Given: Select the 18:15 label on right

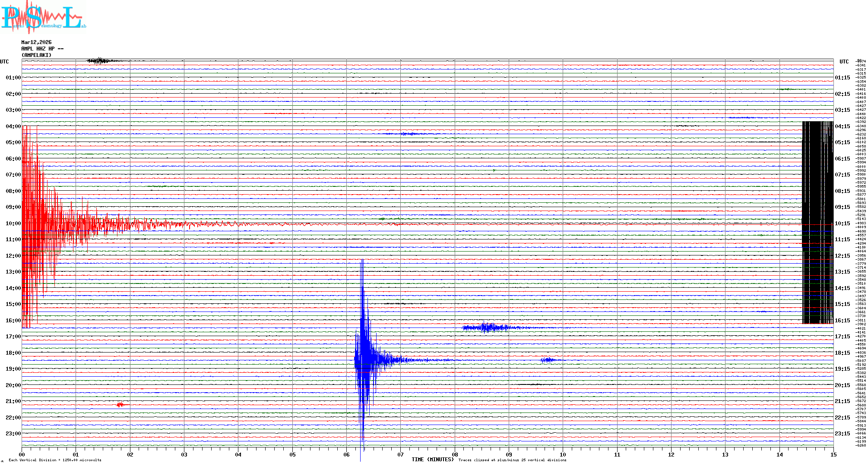Looking at the screenshot, I should pos(842,353).
